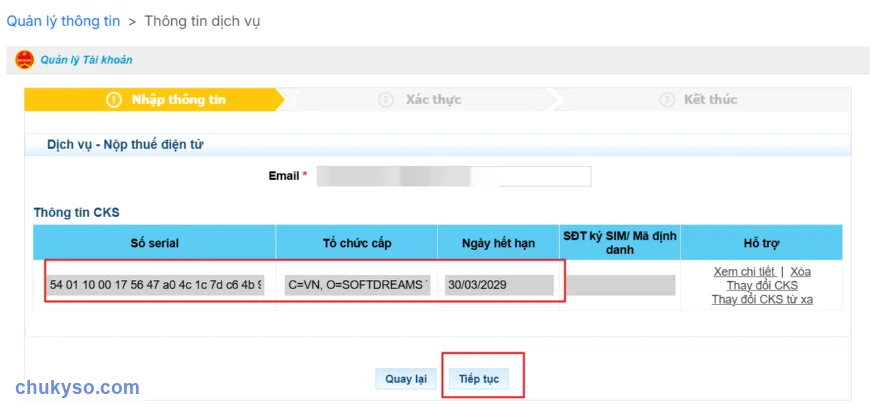Click the national emblem icon beside Quản lý Tài khoản
Viewport: 870px width, 409px height.
tap(24, 59)
